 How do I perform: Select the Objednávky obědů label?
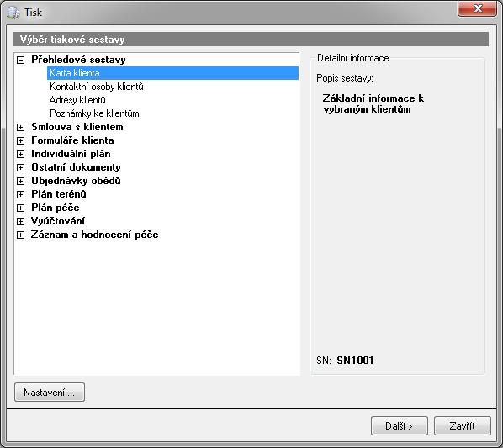coord(76,181)
